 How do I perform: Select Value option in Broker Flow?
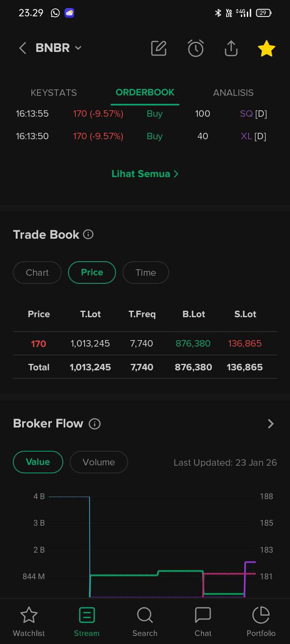pyautogui.click(x=38, y=462)
